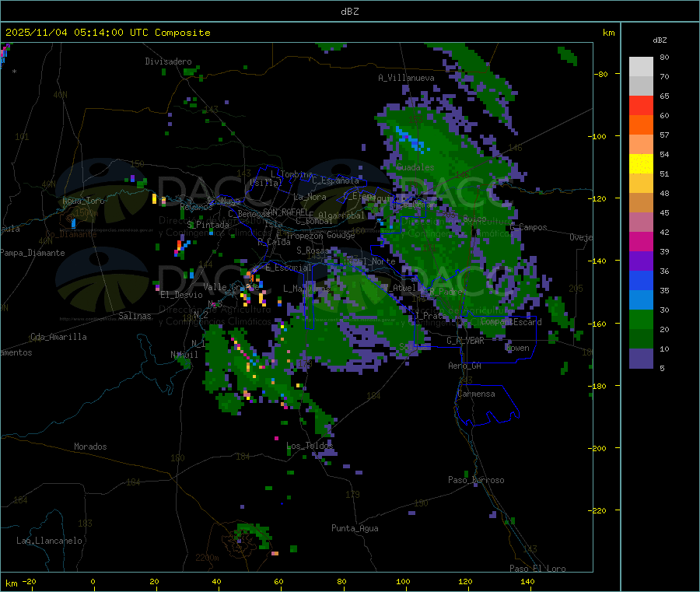This screenshot has height=592, width=700.
Task: Click the '-100' tick on the right axis
Action: tap(597, 136)
